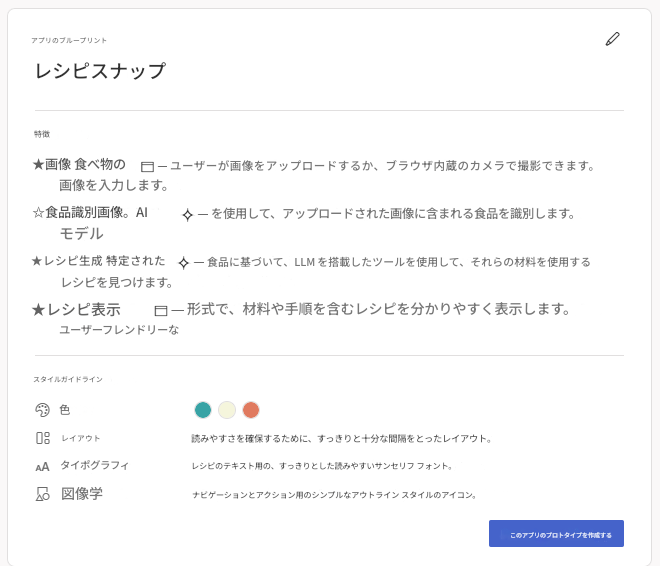Unstar the レシピ生成 feature
Viewport: 660px width, 566px height.
pos(36,261)
